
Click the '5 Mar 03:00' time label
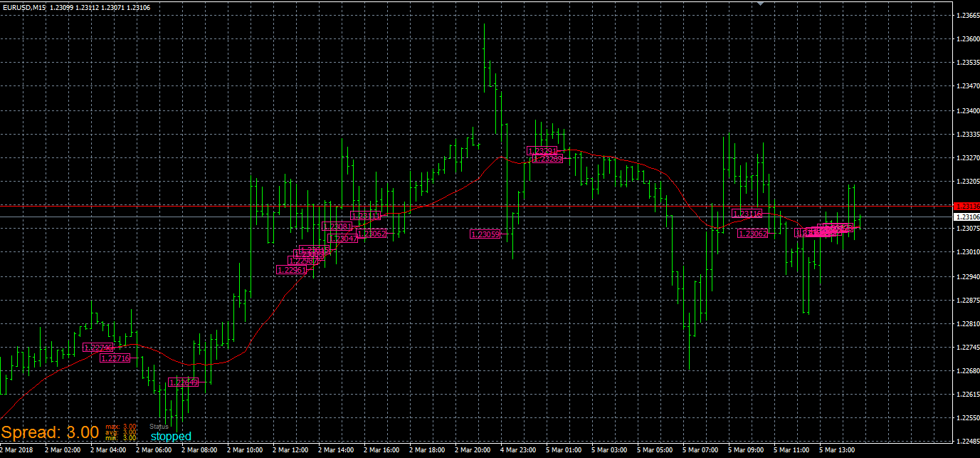click(x=609, y=450)
